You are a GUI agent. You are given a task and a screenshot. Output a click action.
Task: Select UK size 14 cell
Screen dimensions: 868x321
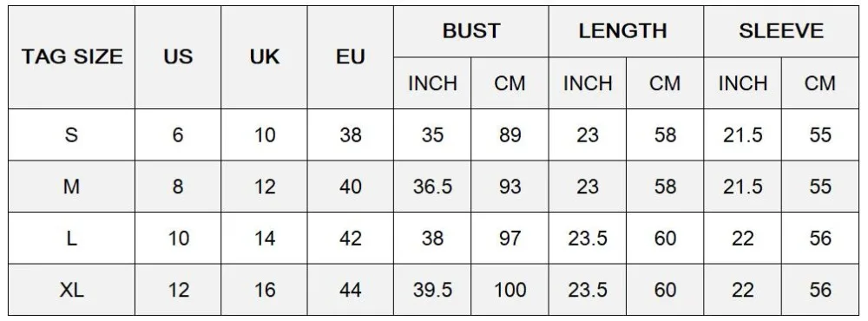(264, 238)
